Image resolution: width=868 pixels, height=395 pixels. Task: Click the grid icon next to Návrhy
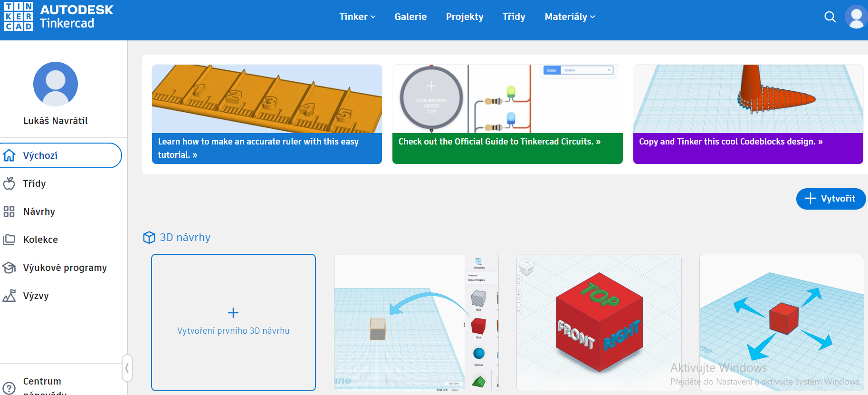pyautogui.click(x=9, y=212)
